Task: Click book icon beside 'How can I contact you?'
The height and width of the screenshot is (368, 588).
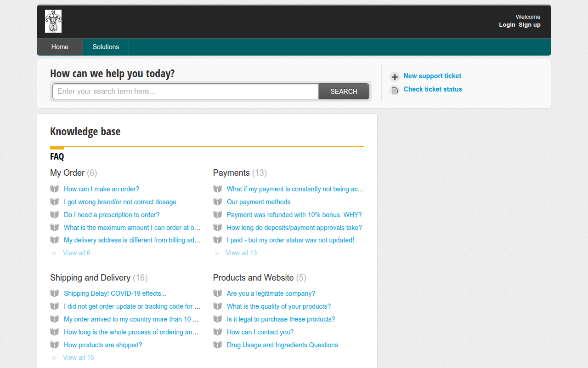Action: (x=218, y=332)
